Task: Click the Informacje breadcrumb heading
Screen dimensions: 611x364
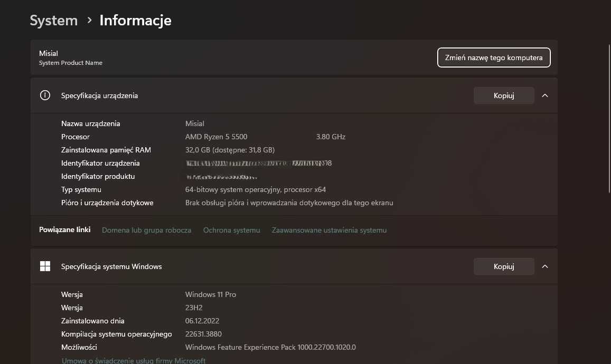Action: pos(135,20)
